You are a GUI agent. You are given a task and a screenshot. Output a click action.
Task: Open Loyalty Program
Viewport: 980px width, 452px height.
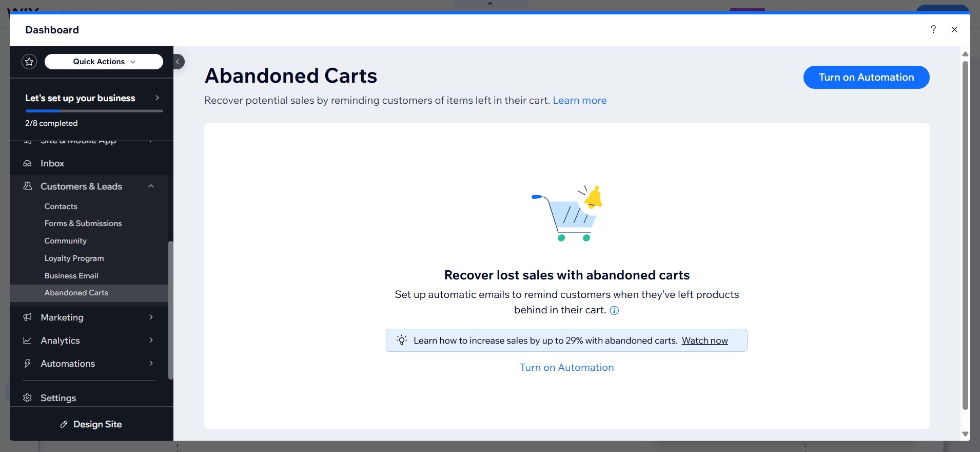pos(74,258)
